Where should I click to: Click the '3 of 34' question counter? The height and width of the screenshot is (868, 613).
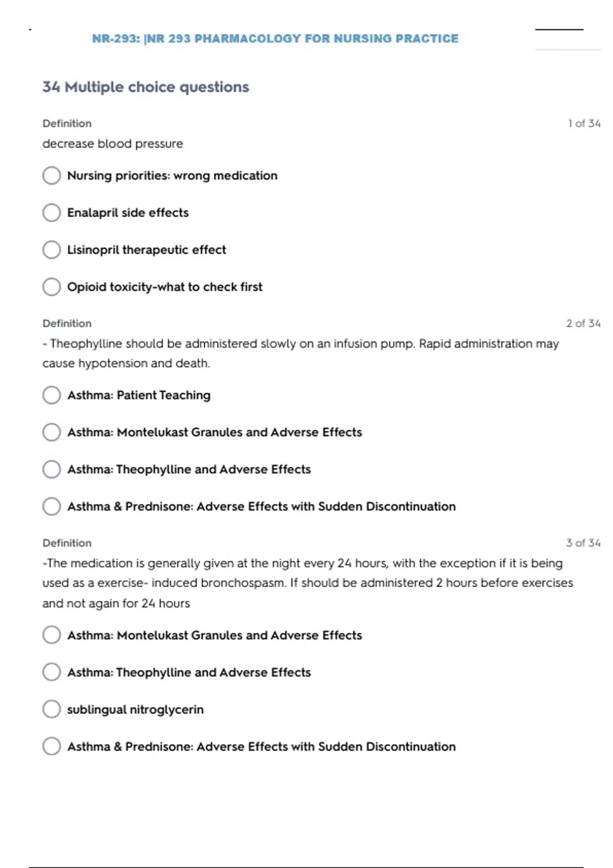tap(583, 543)
